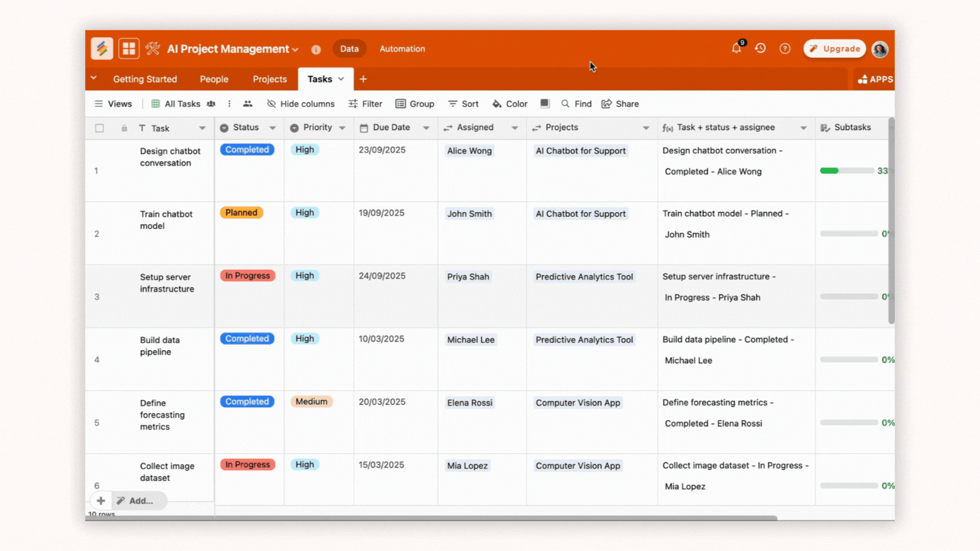The width and height of the screenshot is (980, 551).
Task: Click the Upgrade button
Action: point(834,48)
